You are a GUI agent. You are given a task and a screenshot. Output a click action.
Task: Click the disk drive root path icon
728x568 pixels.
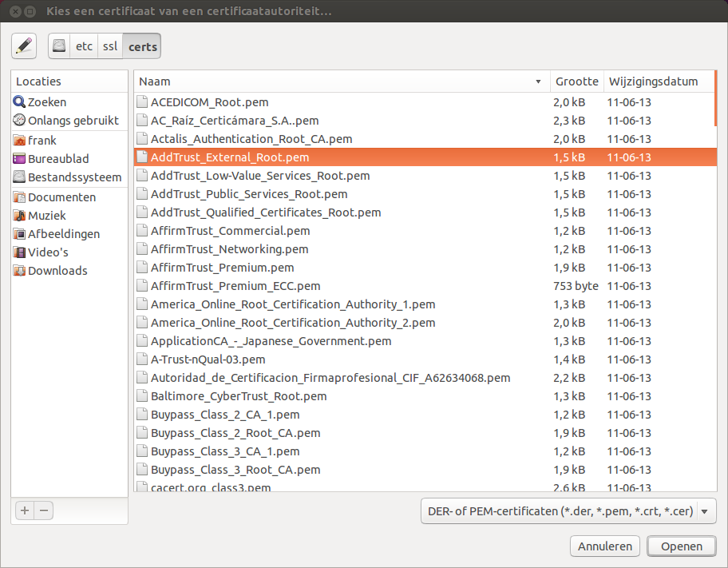tap(59, 46)
